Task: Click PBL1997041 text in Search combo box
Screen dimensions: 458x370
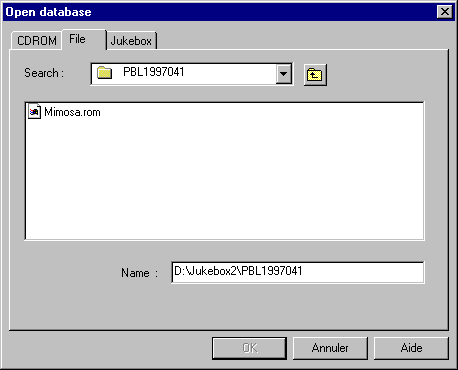Action: (x=154, y=72)
